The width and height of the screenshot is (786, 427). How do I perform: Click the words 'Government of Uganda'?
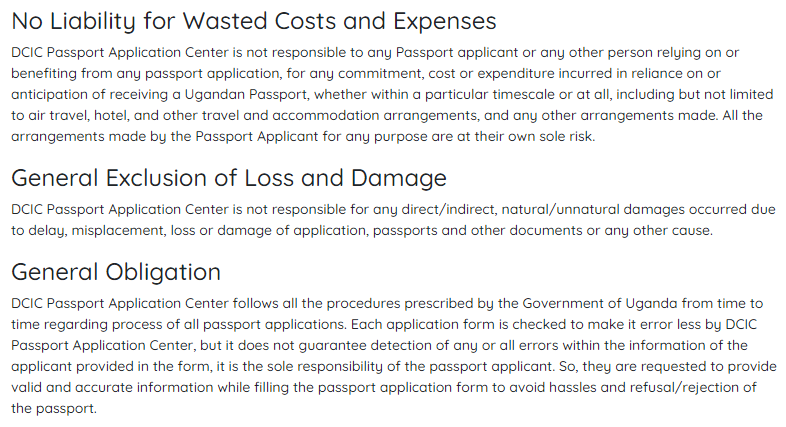coord(600,304)
